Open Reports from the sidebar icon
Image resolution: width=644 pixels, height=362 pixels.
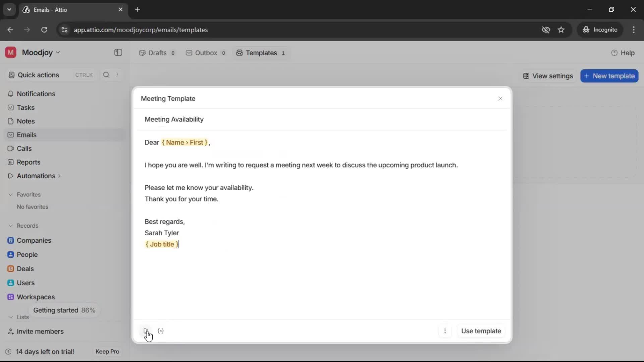[11, 162]
